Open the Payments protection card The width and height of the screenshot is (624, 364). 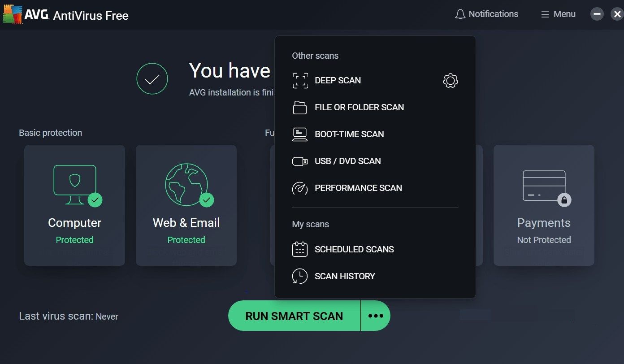544,205
